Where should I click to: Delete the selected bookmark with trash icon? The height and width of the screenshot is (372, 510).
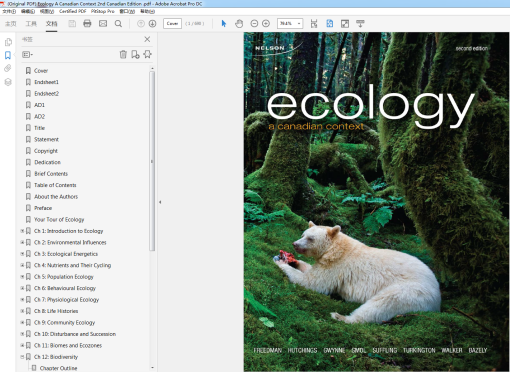(x=123, y=54)
